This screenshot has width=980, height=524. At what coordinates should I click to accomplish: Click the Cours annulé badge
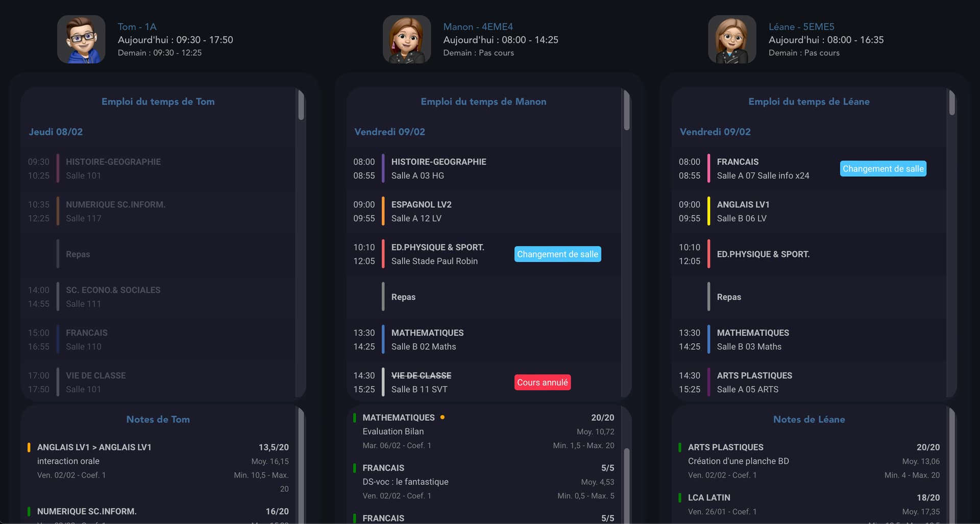tap(542, 383)
